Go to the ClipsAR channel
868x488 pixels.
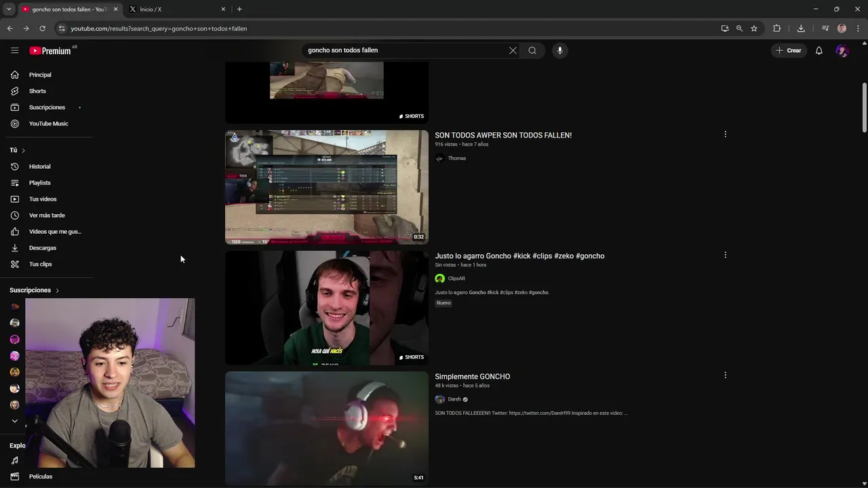tap(456, 279)
